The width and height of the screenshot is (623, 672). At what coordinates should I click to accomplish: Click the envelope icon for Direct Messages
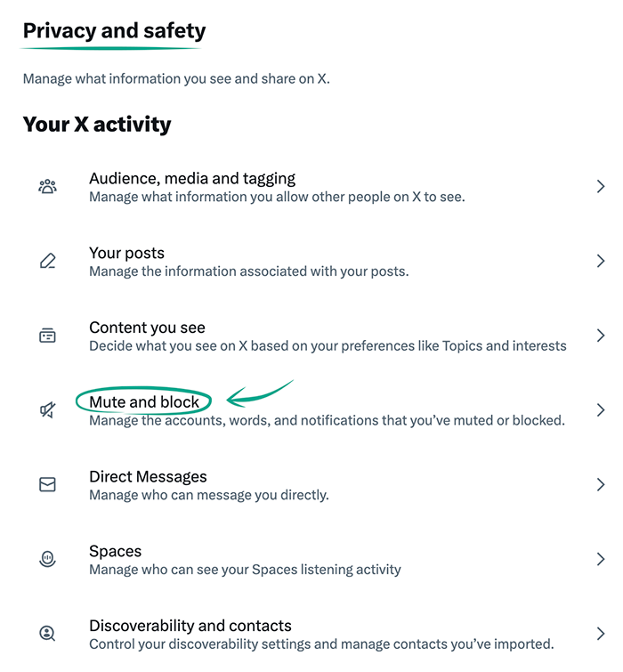(x=47, y=484)
